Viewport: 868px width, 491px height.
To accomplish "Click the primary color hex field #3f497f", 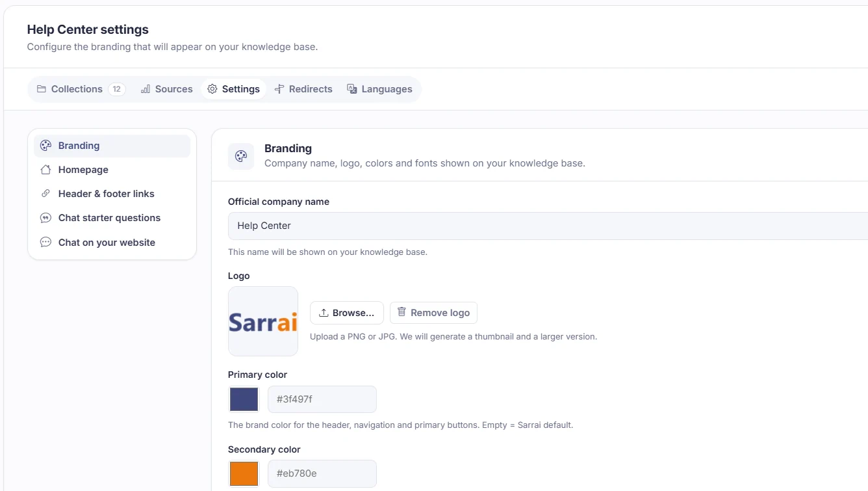I will (x=322, y=399).
